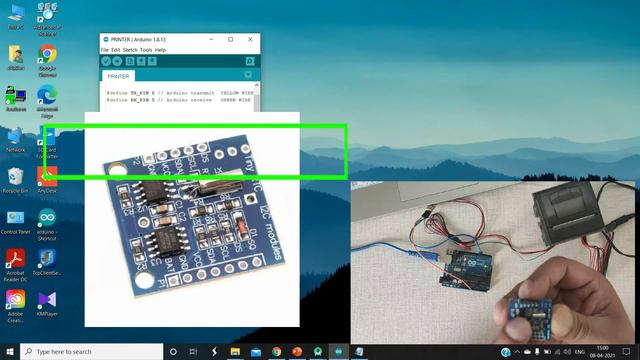
Task: Open Chrome from the taskbar
Action: [276, 351]
